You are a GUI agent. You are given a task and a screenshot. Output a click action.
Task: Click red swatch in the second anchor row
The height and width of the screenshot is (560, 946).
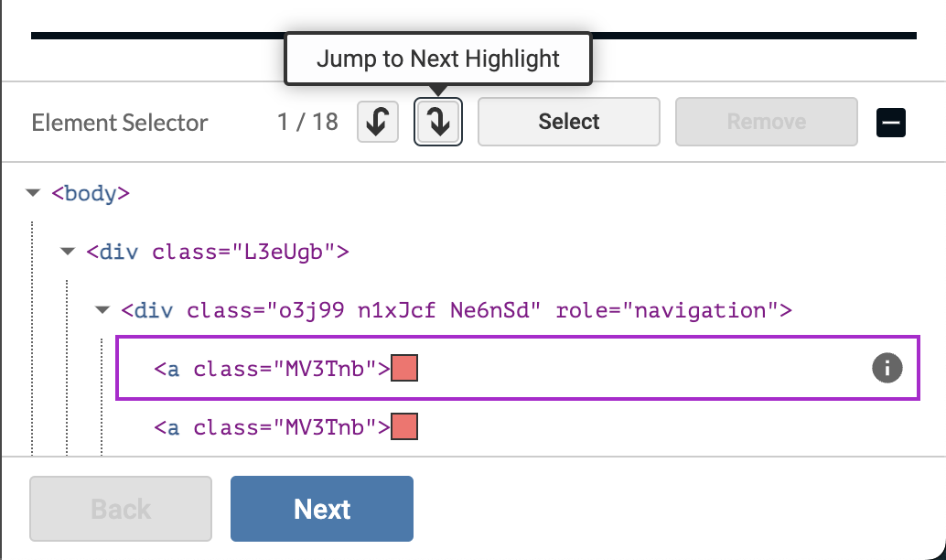coord(404,427)
